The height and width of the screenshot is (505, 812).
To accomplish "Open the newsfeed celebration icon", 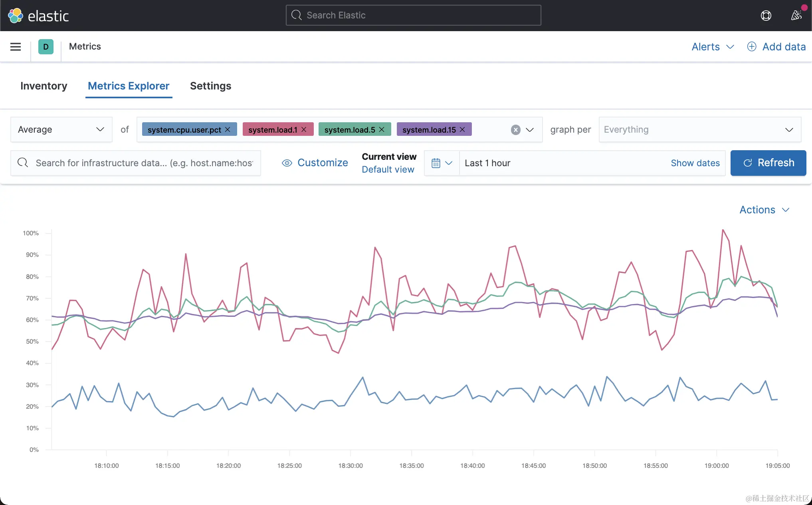I will click(x=796, y=16).
